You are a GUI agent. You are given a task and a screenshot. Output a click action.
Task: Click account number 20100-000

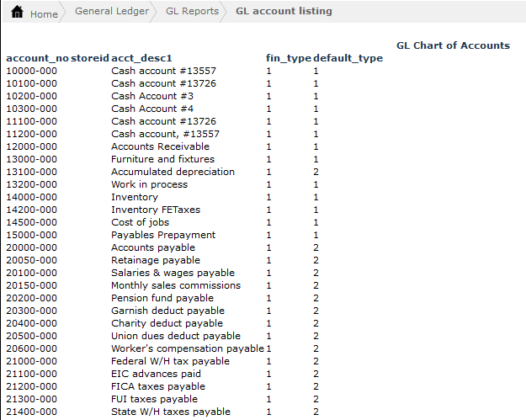(31, 273)
